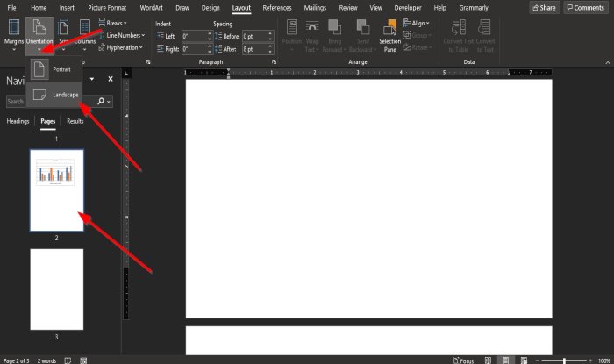Screen dimensions: 614x364
Task: Open Page Setup dialog launcher
Action: (x=148, y=62)
